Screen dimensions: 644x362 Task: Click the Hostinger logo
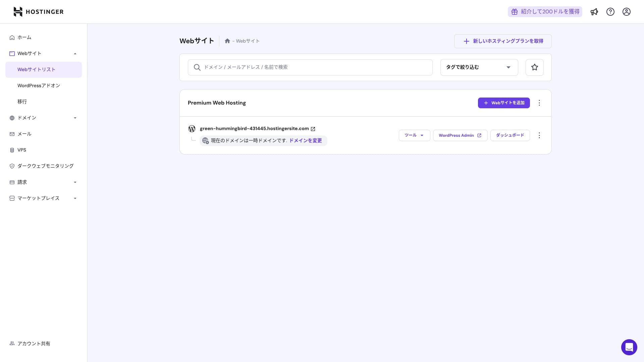pos(38,12)
